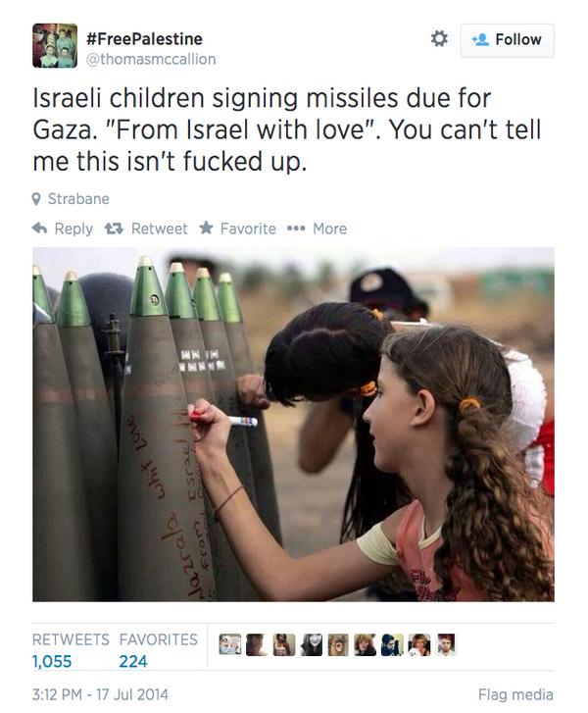Click the last retweeter avatar
Viewport: 588px width, 713px height.
(447, 644)
